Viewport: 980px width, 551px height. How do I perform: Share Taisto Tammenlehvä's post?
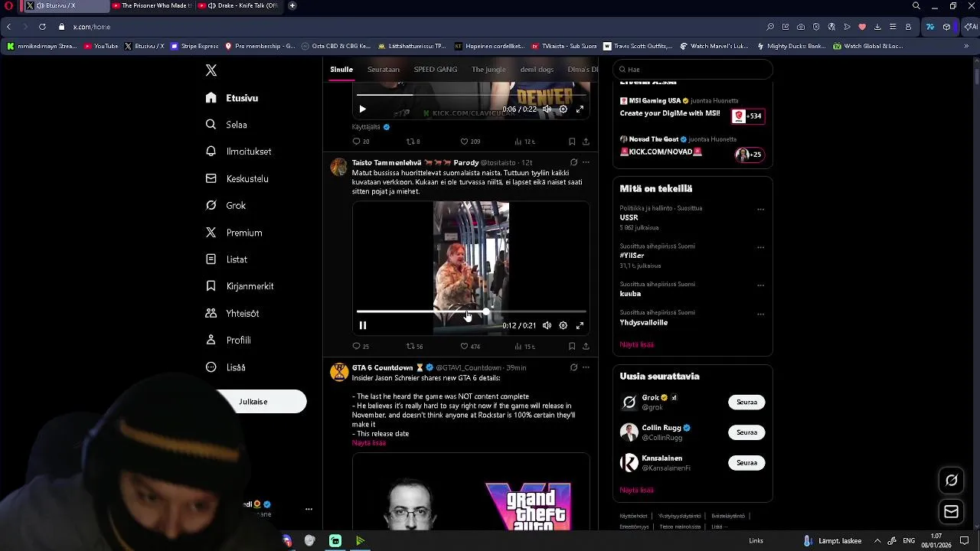(x=586, y=347)
